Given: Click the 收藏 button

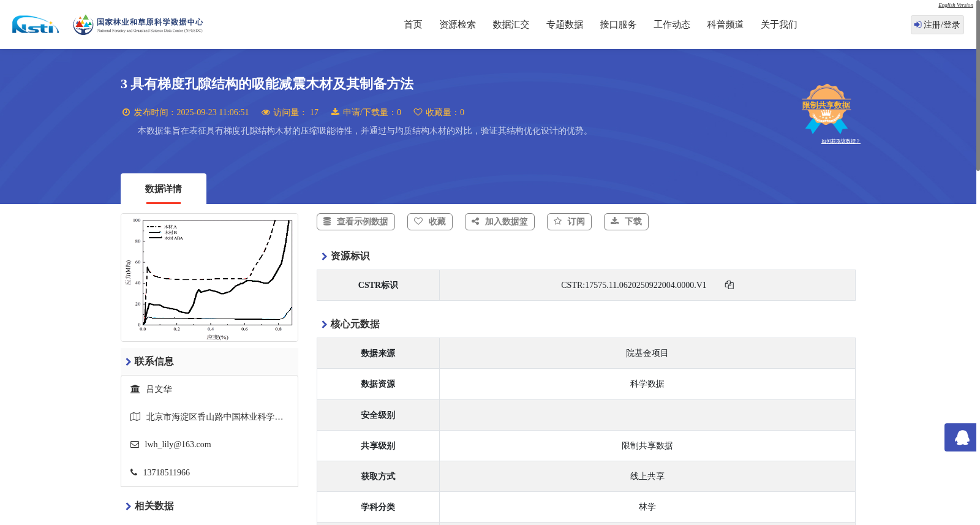Looking at the screenshot, I should click(x=430, y=222).
